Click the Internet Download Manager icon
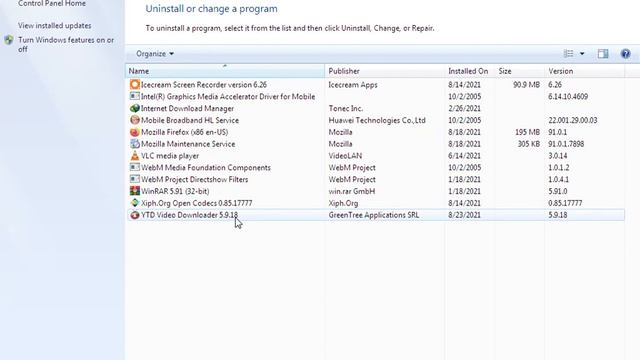 [x=135, y=108]
